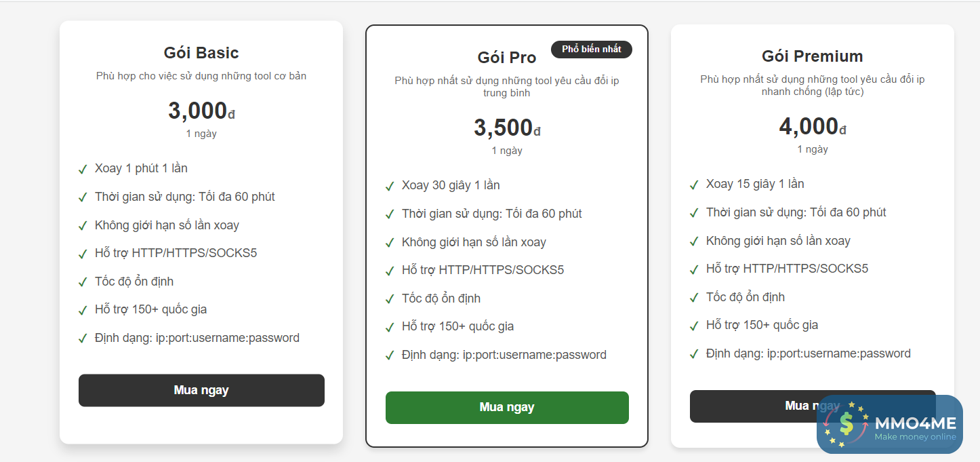The image size is (980, 462).
Task: Click the Mua ngay button for Gói Basic
Action: click(201, 390)
